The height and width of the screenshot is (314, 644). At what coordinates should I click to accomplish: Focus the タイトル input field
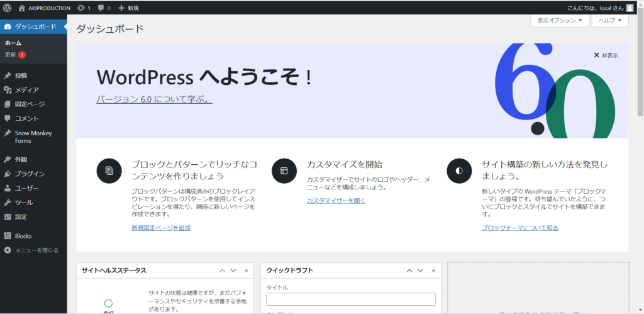click(x=351, y=299)
